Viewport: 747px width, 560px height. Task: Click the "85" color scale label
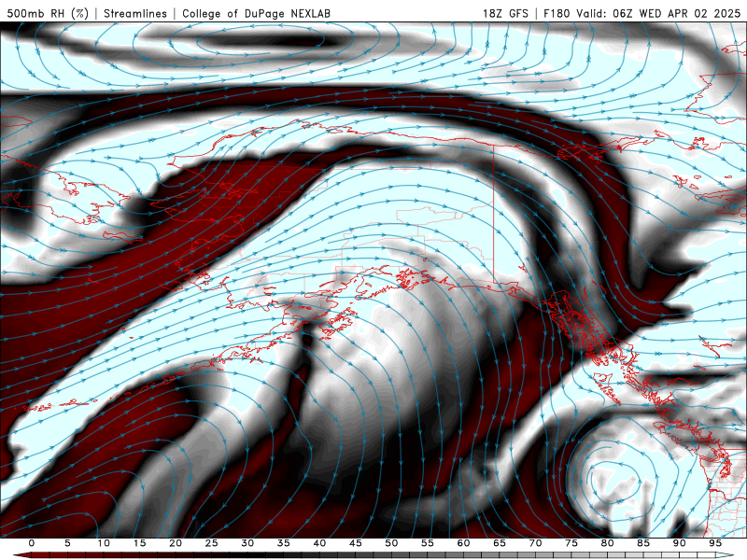coord(643,543)
